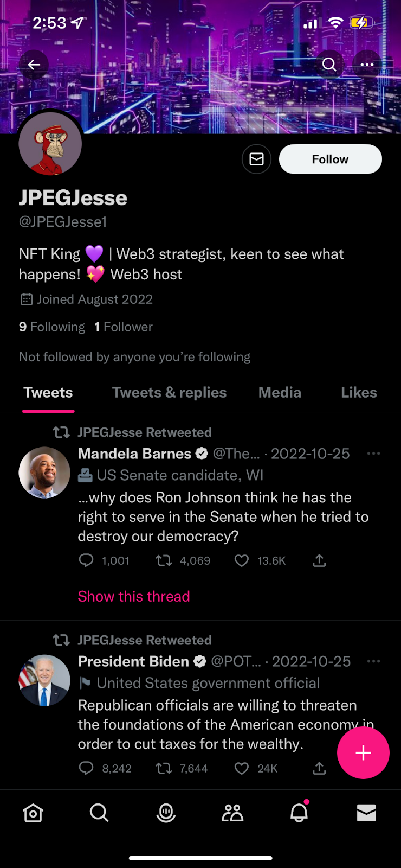Retweet the Mandela Barnes tweet
This screenshot has height=868, width=401.
coord(164,560)
